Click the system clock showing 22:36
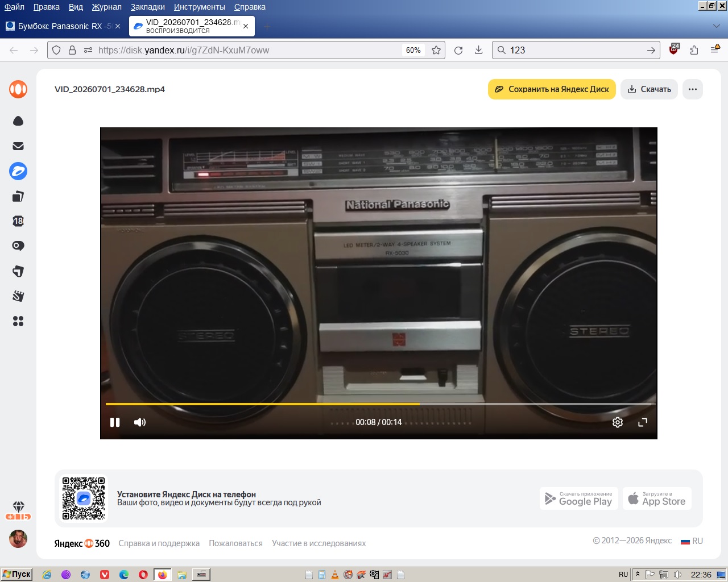Screen dimensions: 728x582 [701, 575]
